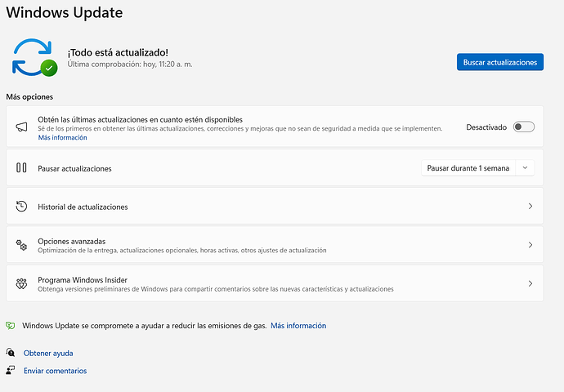Click the megaphone icon for latest updates
Image resolution: width=564 pixels, height=392 pixels.
21,127
